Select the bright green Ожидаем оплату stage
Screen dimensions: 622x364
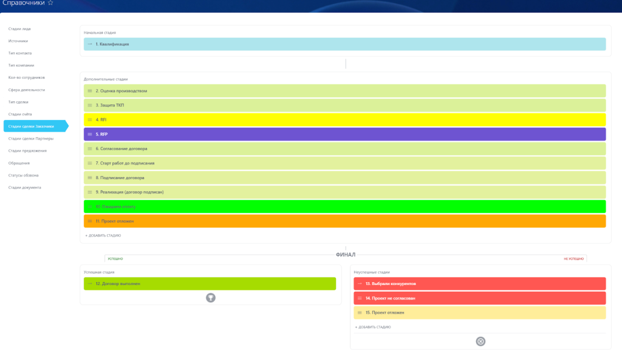[x=344, y=207]
